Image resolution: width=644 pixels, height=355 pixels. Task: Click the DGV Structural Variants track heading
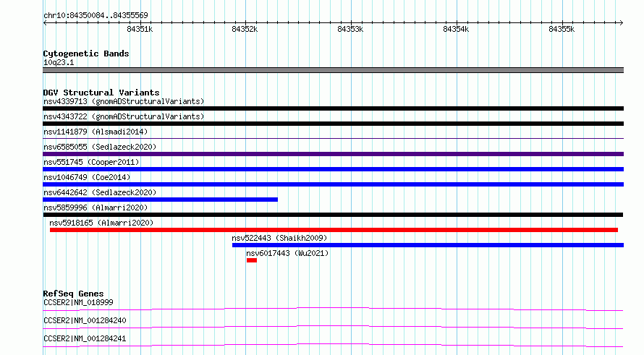[x=101, y=93]
